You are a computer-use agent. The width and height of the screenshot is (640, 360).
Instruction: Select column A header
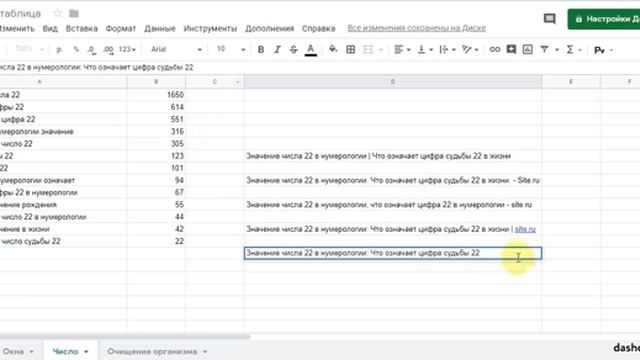tap(63, 82)
